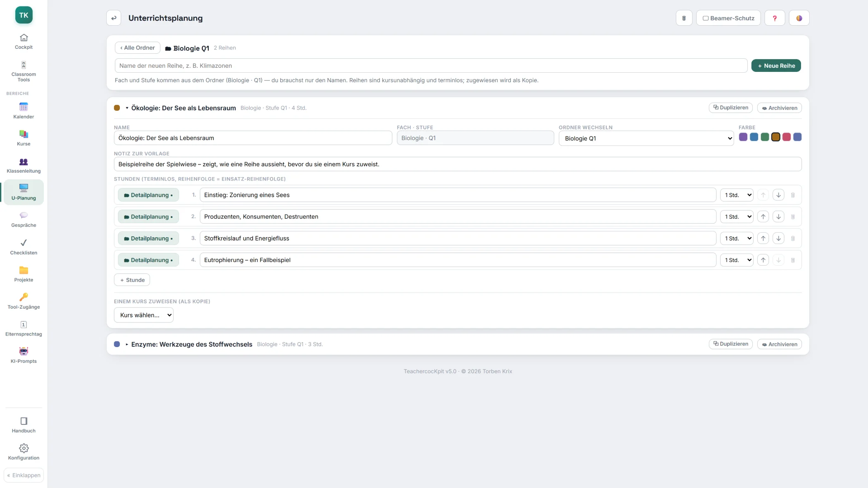Open the Kurs wählen dropdown
The height and width of the screenshot is (488, 868).
[x=143, y=315]
